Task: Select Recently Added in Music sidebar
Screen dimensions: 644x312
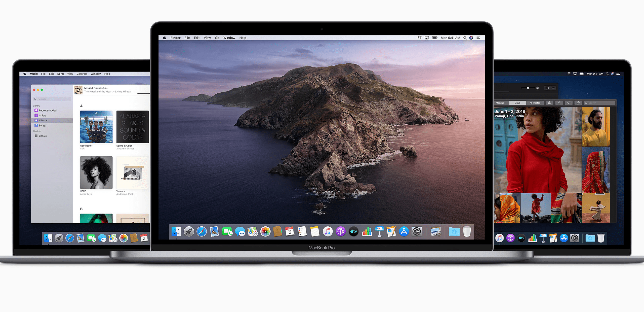Action: coord(48,111)
